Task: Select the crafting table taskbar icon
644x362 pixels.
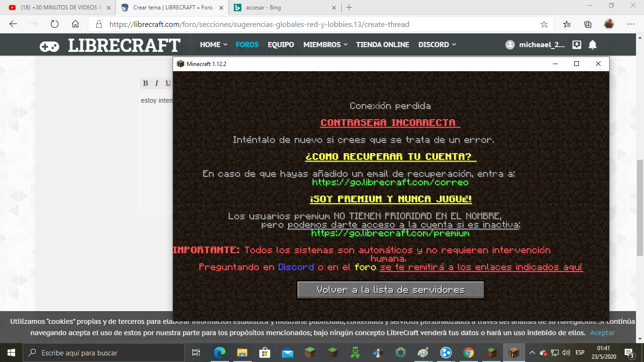Action: tap(514, 353)
